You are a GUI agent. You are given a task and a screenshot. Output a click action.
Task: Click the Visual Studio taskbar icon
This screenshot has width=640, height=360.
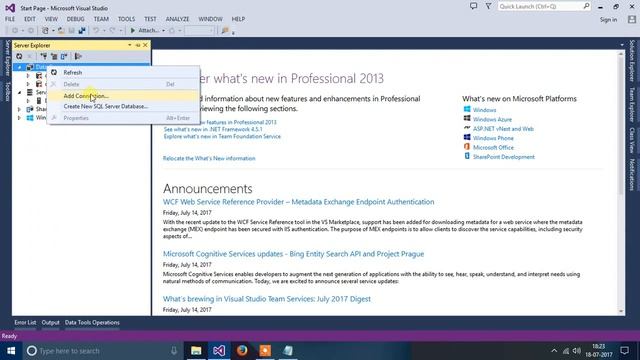pyautogui.click(x=219, y=351)
